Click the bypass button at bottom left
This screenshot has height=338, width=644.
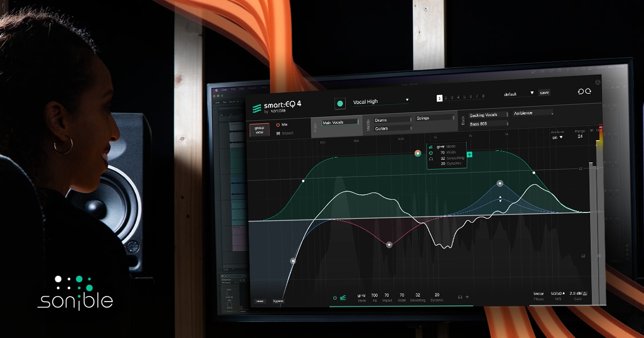279,301
